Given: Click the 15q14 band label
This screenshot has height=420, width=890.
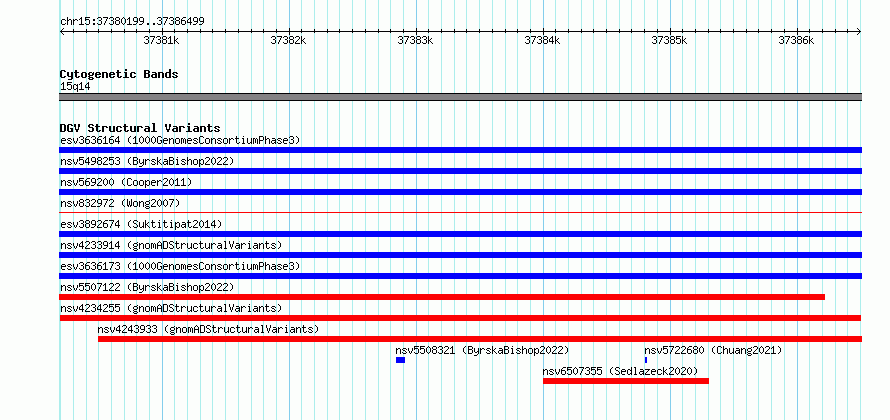Looking at the screenshot, I should coord(75,87).
